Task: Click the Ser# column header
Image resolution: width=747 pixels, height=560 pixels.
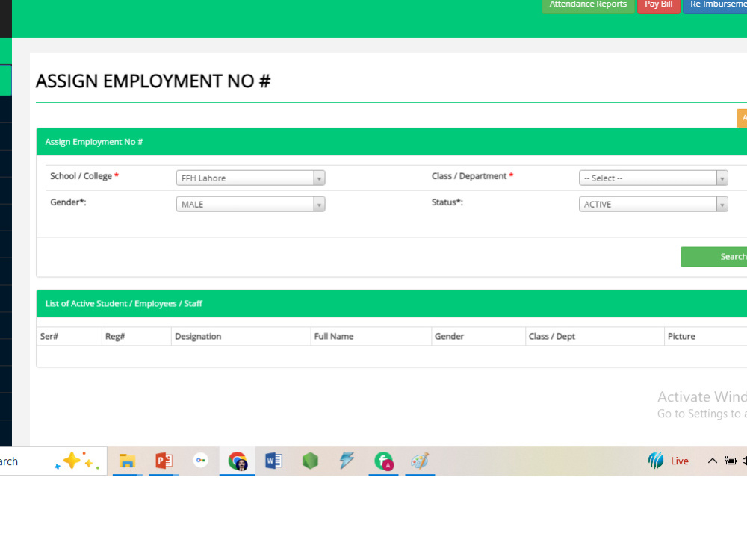Action: tap(69, 336)
